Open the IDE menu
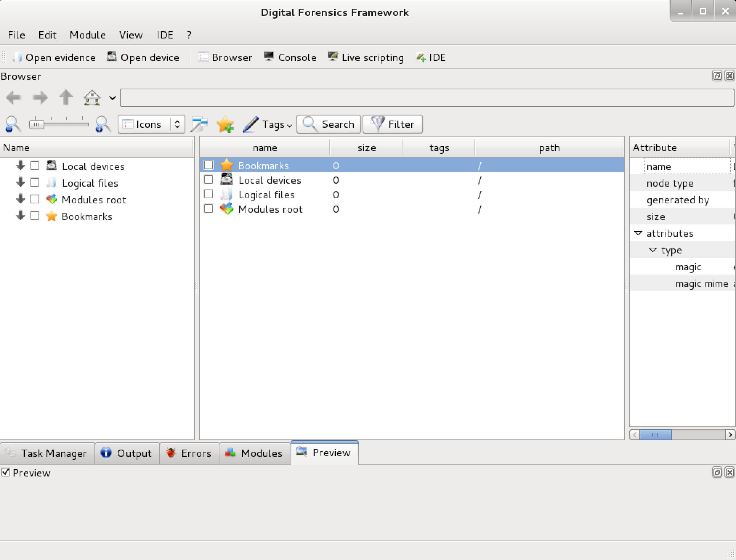This screenshot has height=560, width=736. (x=165, y=35)
